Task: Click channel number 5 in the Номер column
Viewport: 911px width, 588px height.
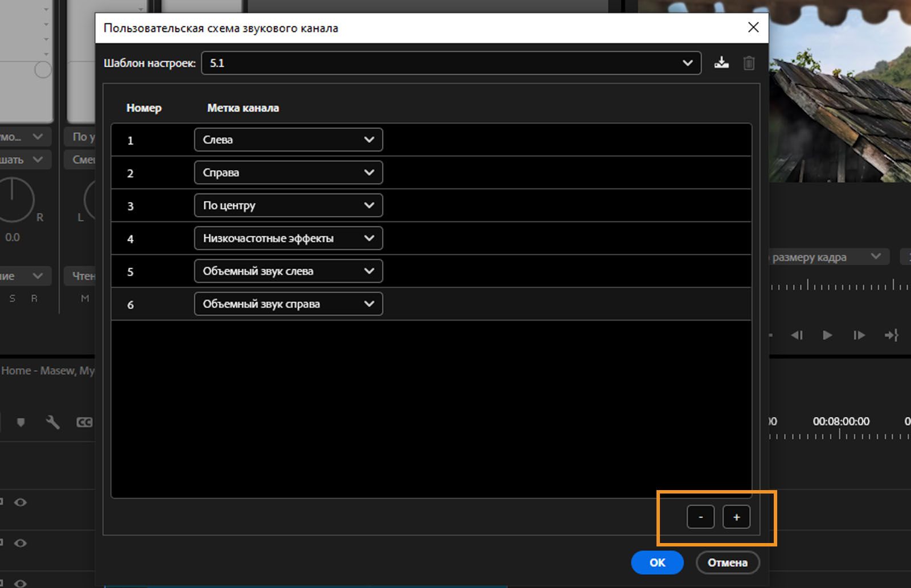Action: (130, 272)
